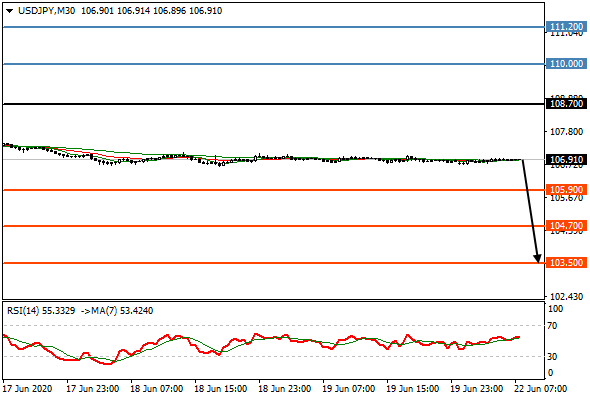Click the current price tag 106.910
Image resolution: width=590 pixels, height=400 pixels.
coord(566,160)
